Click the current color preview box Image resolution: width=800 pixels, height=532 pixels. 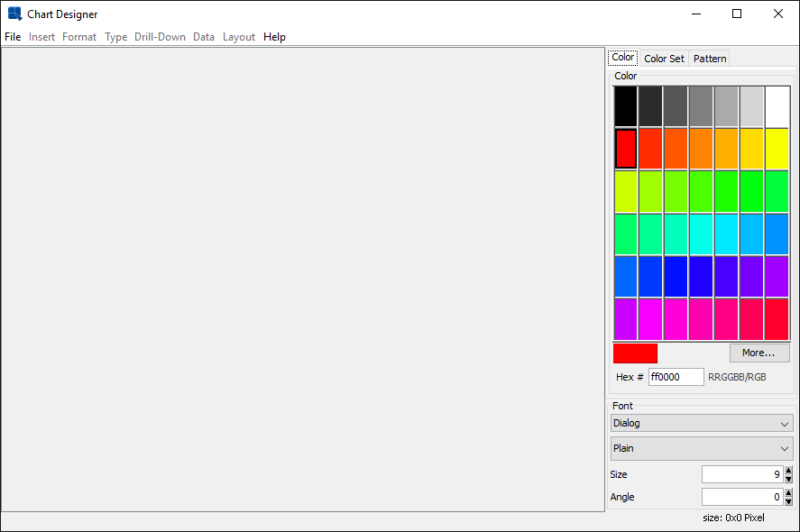[x=635, y=353]
